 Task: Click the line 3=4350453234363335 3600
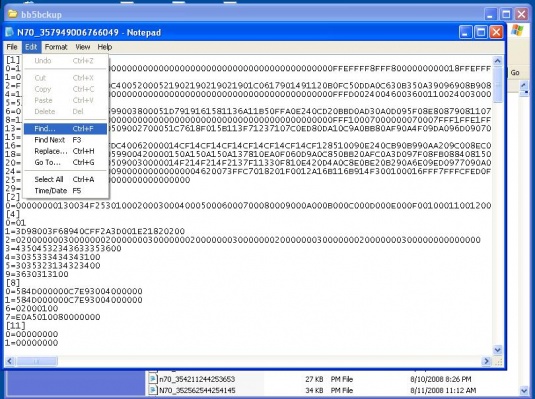click(x=63, y=248)
